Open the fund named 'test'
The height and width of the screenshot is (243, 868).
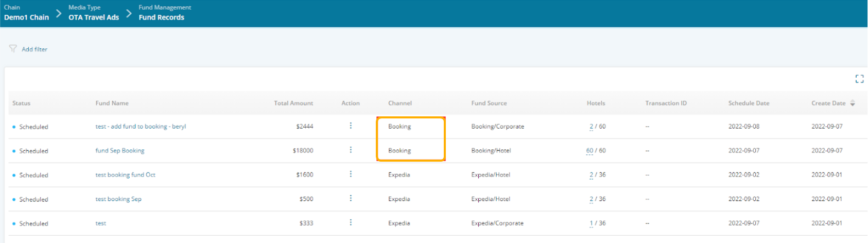click(101, 223)
